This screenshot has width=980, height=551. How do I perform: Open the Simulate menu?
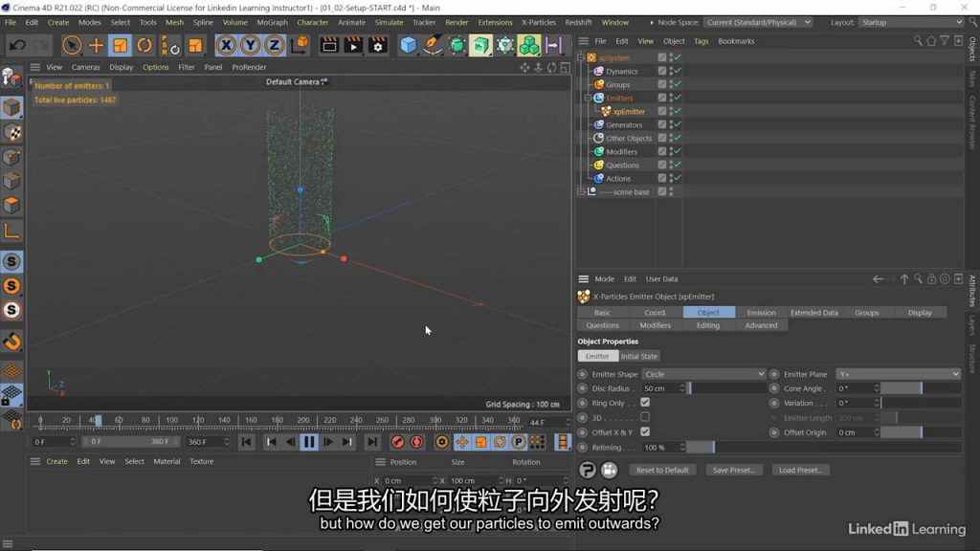pos(389,22)
